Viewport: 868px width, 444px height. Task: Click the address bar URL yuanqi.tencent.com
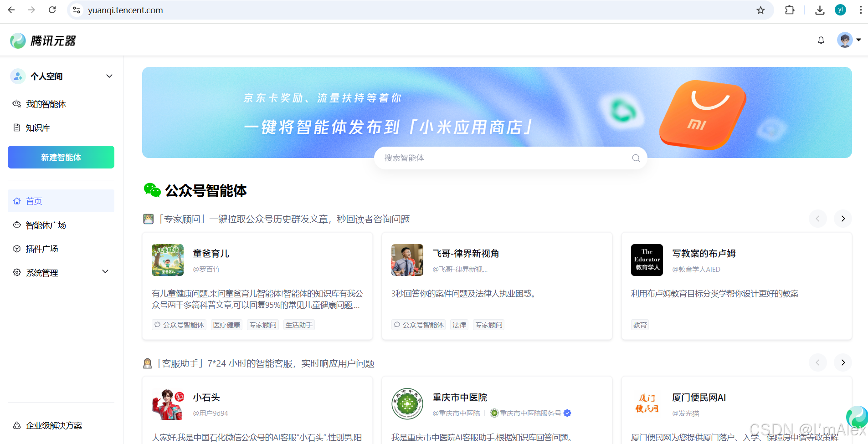125,10
